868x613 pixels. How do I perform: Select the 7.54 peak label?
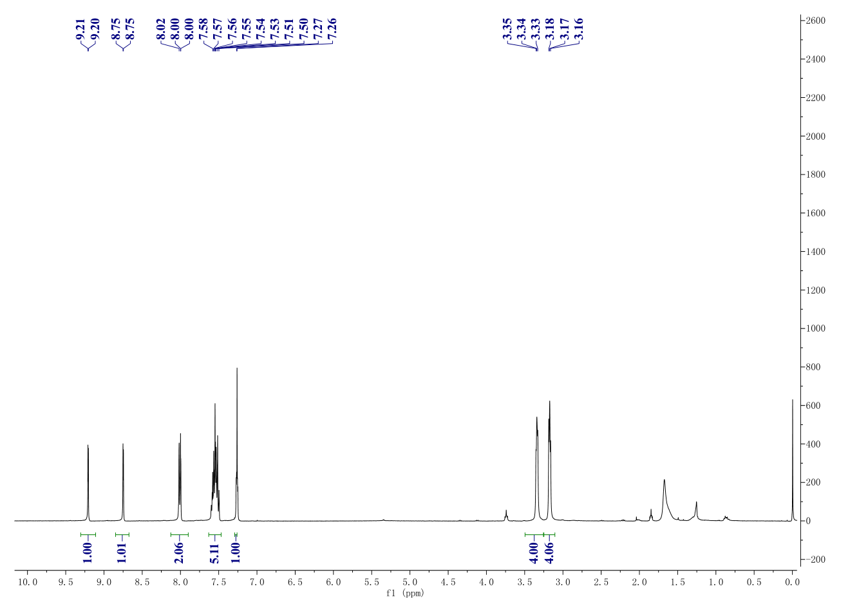[261, 30]
